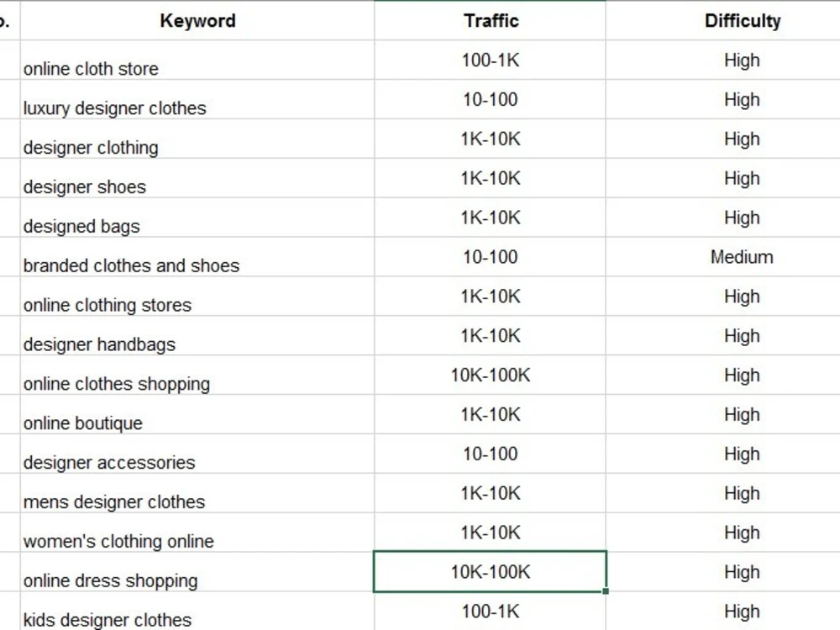
Task: Select traffic cell for online boutique
Action: (x=491, y=415)
